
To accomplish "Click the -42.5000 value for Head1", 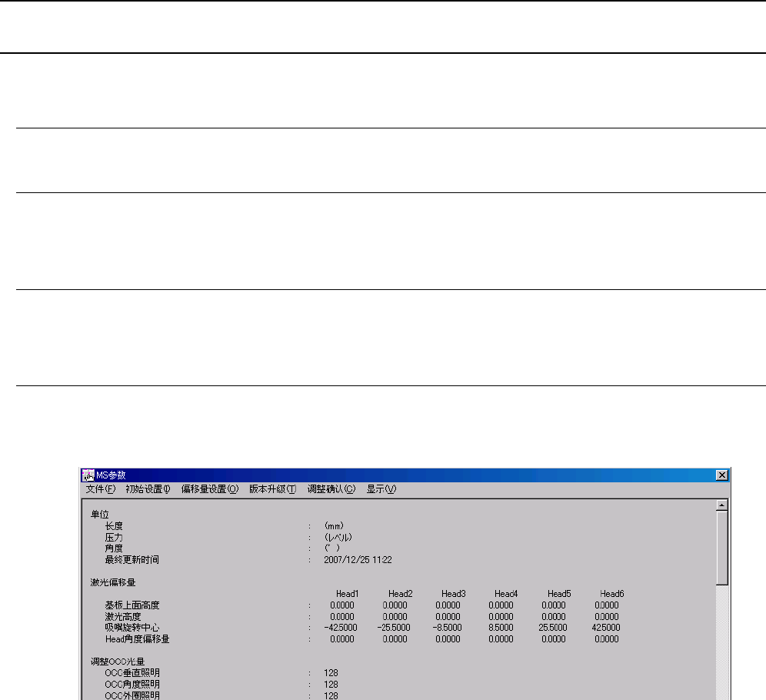I will [x=341, y=628].
